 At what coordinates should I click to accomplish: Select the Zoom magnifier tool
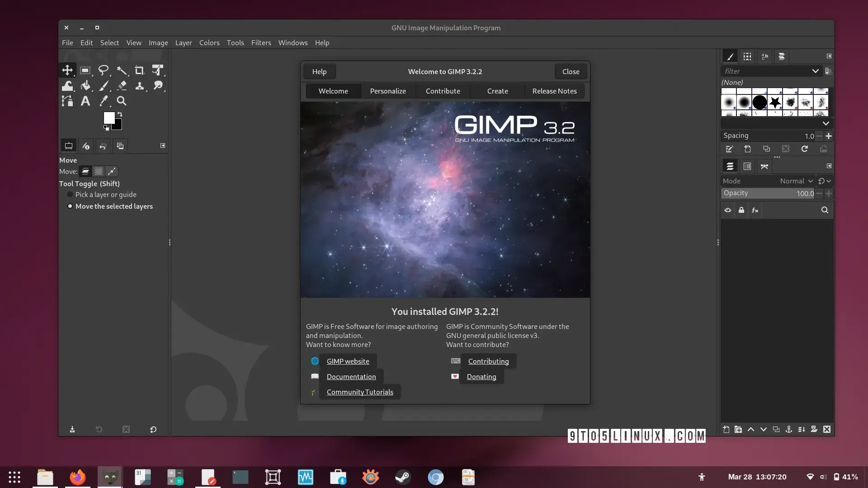(121, 101)
